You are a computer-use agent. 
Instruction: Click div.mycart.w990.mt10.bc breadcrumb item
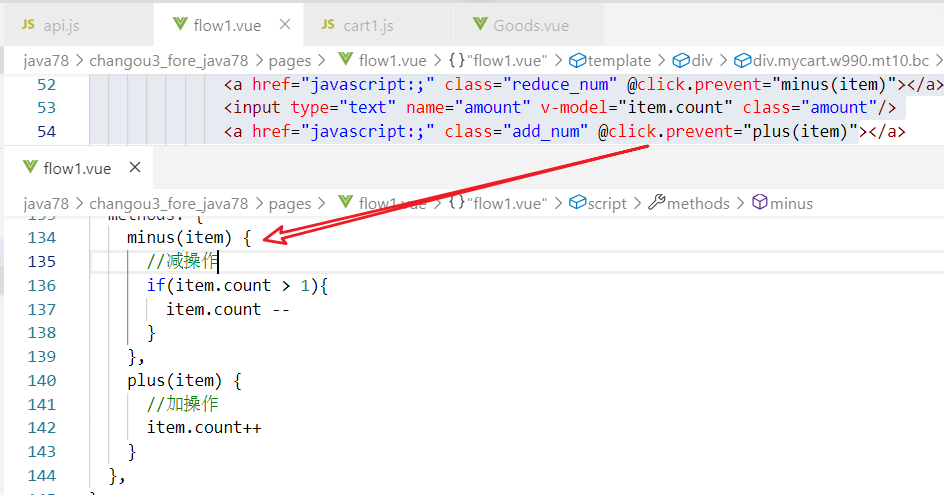[841, 61]
